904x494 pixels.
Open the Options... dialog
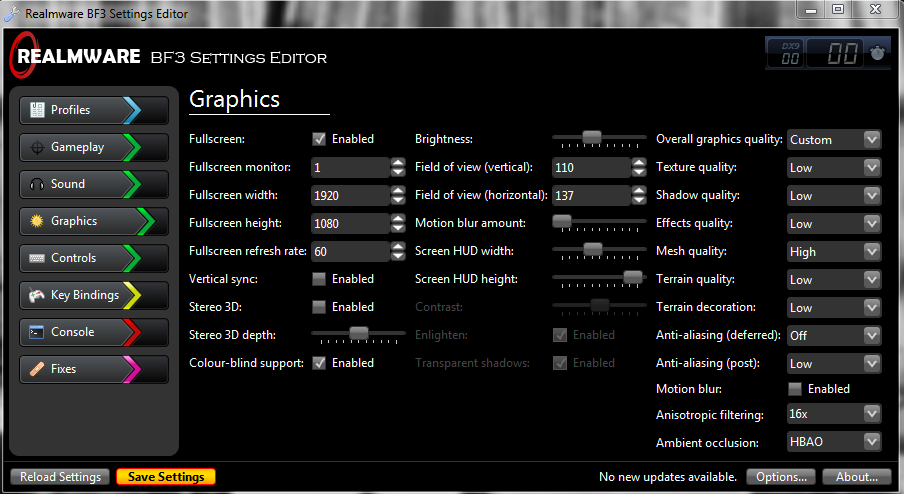pos(781,477)
